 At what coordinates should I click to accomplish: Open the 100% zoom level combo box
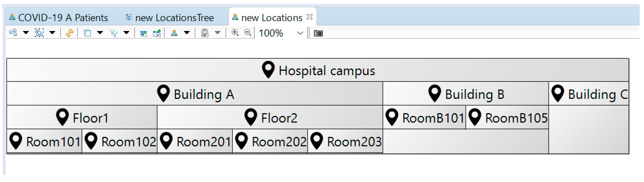(300, 33)
